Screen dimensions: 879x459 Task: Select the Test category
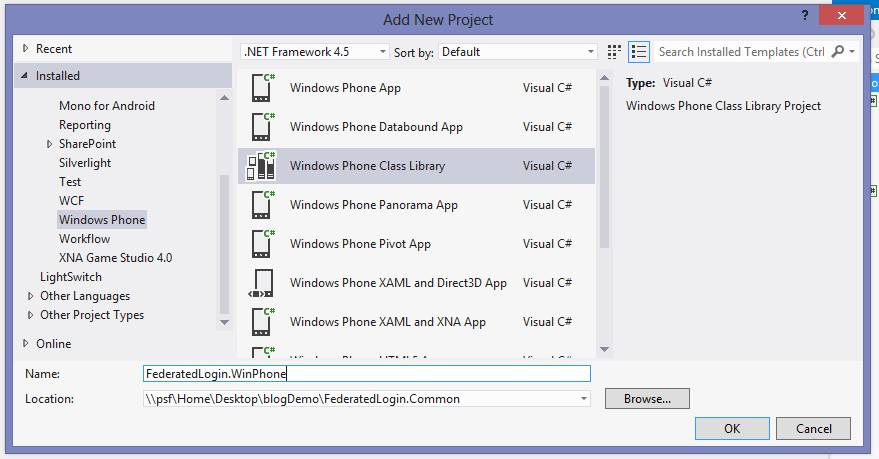coord(70,182)
